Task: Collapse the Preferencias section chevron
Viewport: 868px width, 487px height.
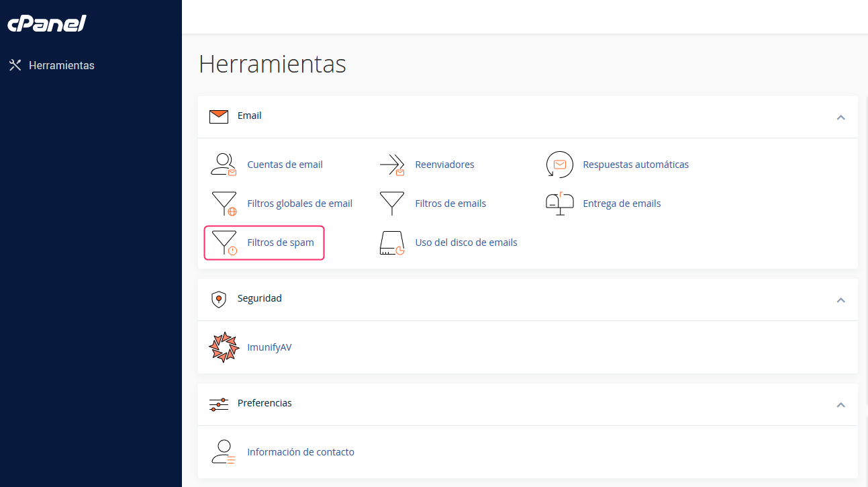Action: [840, 405]
